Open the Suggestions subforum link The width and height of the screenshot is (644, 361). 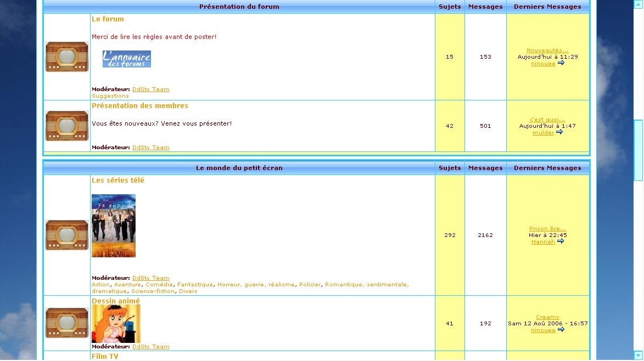coord(110,96)
